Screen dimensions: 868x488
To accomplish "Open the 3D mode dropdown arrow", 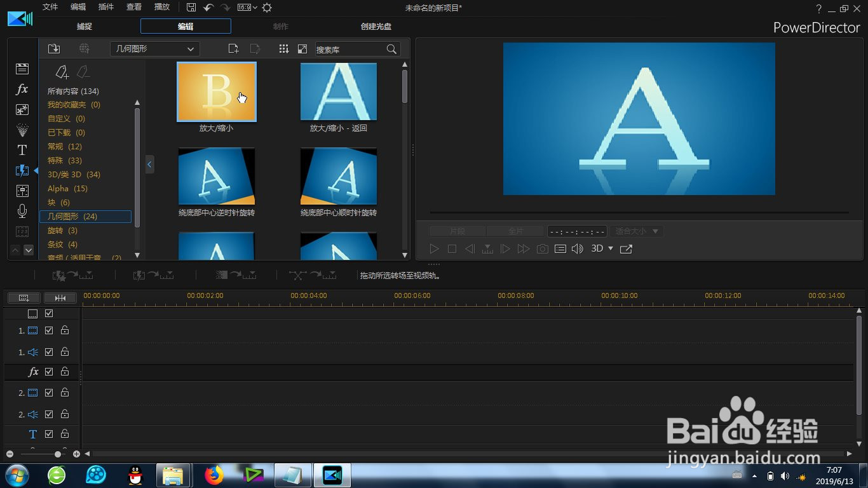I will coord(611,249).
